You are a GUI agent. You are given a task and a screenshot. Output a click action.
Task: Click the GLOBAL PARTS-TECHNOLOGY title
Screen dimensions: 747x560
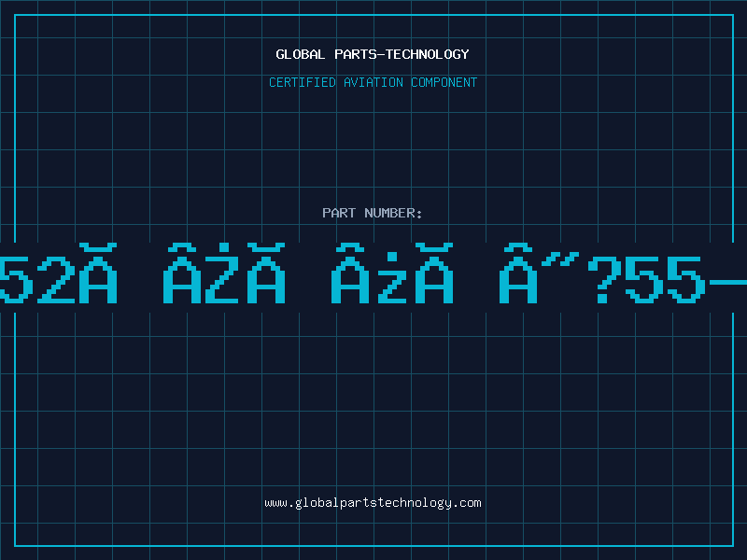point(373,54)
